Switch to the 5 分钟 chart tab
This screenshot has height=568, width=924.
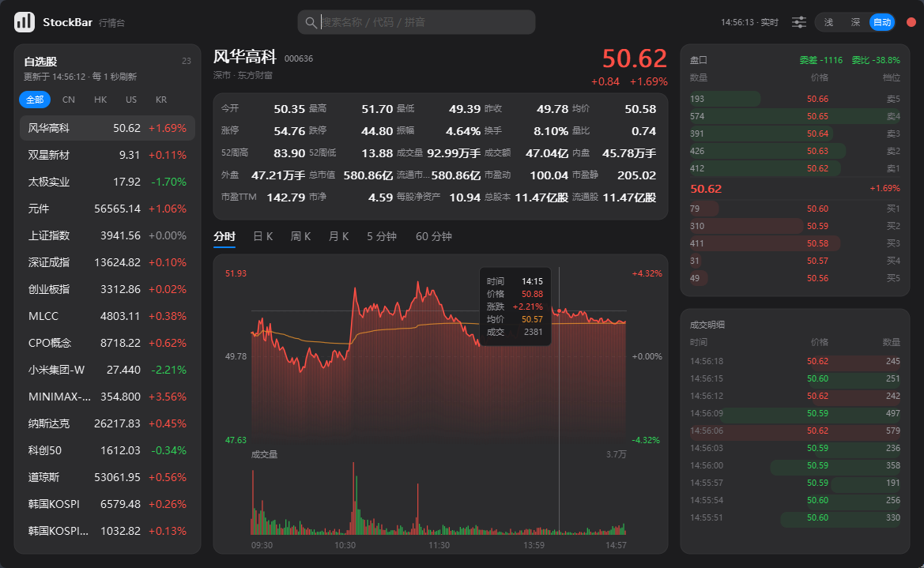click(x=381, y=236)
